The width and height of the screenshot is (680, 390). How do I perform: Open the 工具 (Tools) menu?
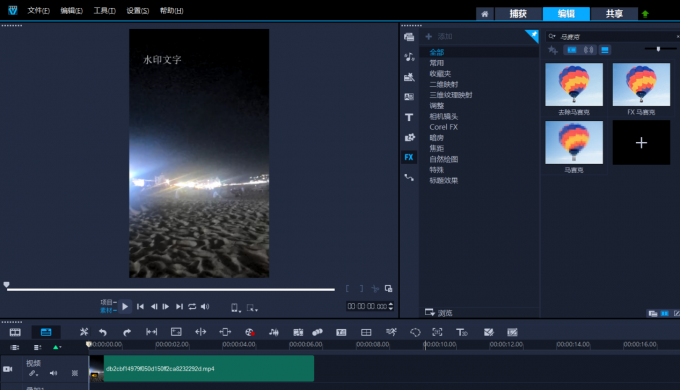tap(105, 10)
